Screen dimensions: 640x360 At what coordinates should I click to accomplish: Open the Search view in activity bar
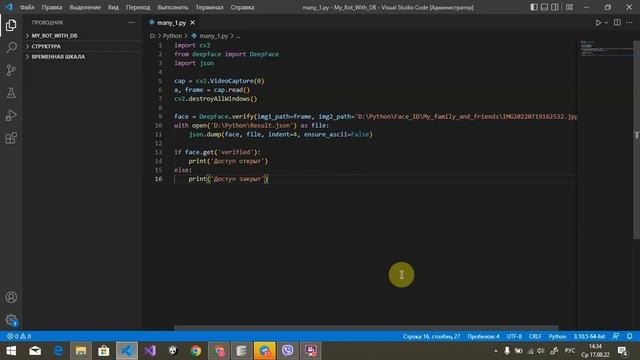pos(11,47)
